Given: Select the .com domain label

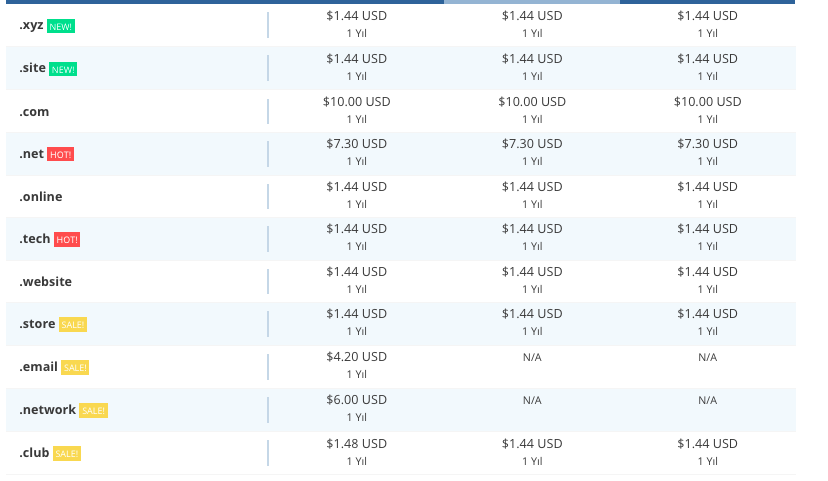Looking at the screenshot, I should (34, 112).
